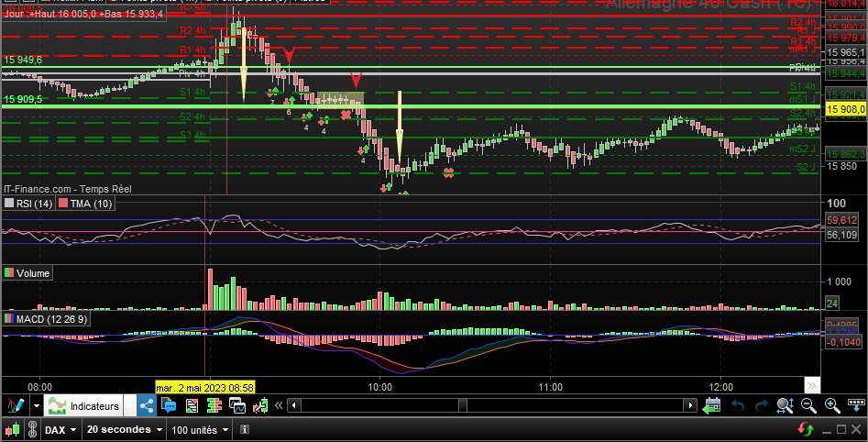Open the red-green order book icon

[214, 406]
